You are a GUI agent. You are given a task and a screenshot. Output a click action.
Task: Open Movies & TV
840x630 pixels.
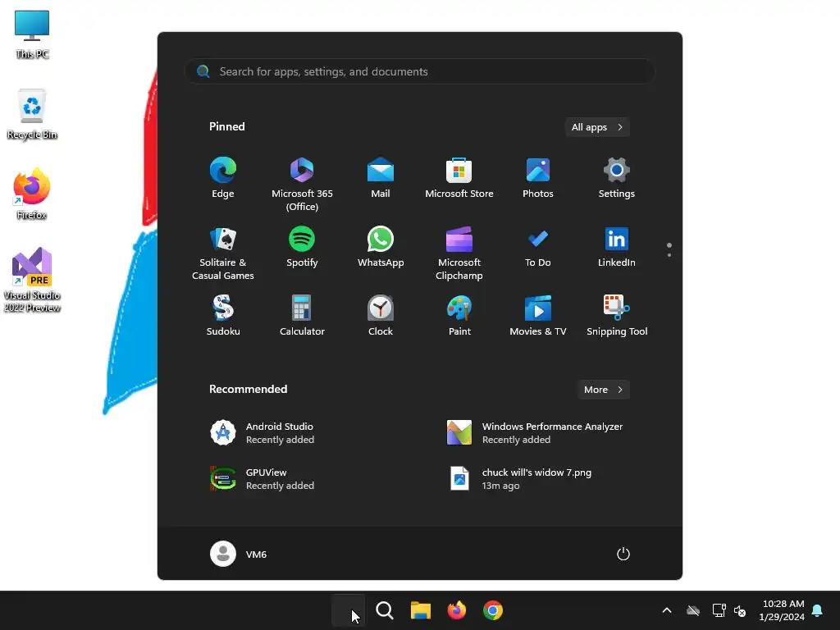538,316
